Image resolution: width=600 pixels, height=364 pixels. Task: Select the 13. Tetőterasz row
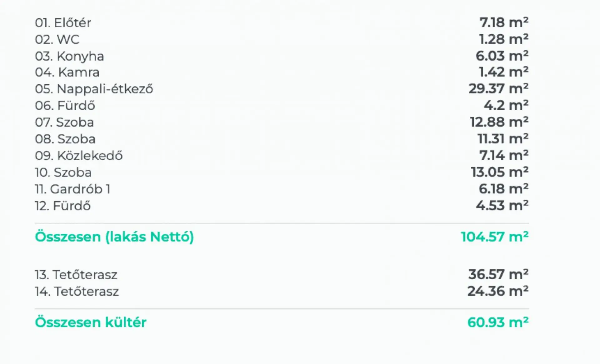click(x=76, y=275)
